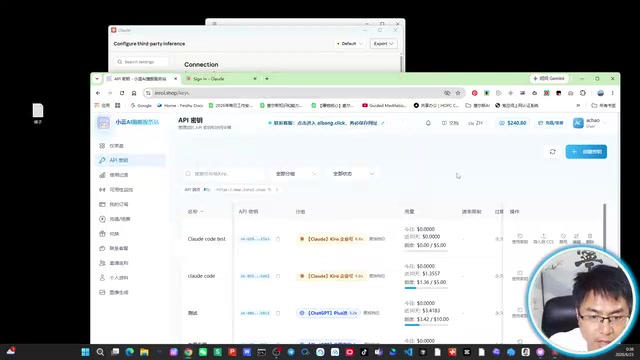Screen dimensions: 640x360
Task: Click the claude code quota progress bar
Action: [x=426, y=288]
